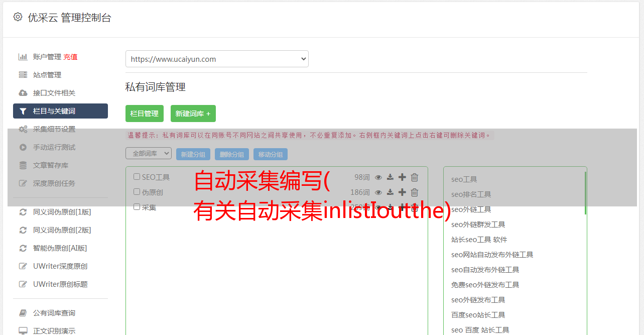Click the 移动分组 button
The width and height of the screenshot is (644, 335).
[x=271, y=154]
